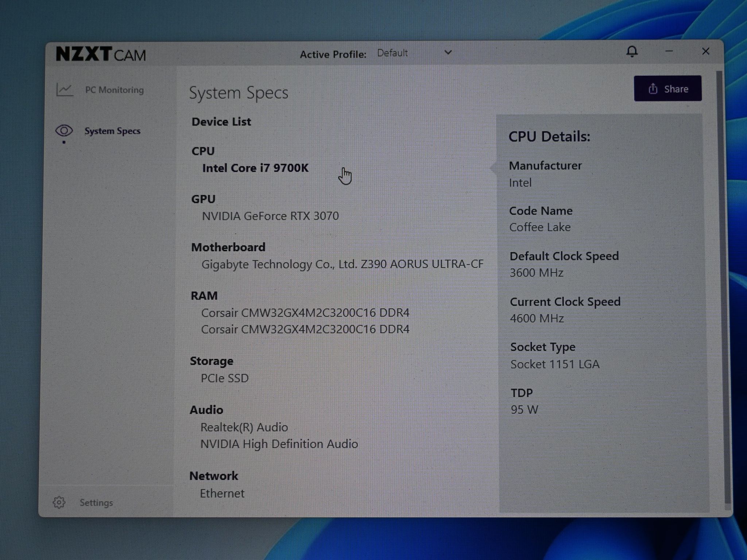
Task: Open the Settings gear icon
Action: [59, 502]
